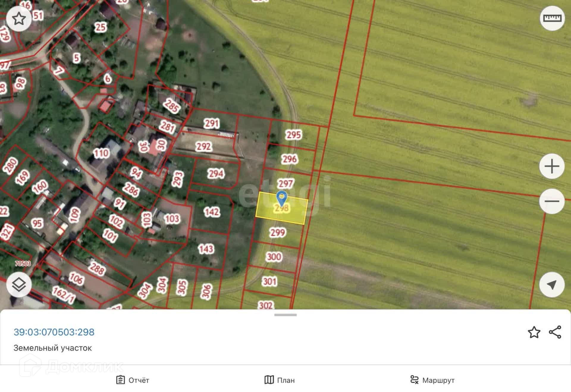Open the map layers switcher
This screenshot has width=571, height=392.
point(19,285)
